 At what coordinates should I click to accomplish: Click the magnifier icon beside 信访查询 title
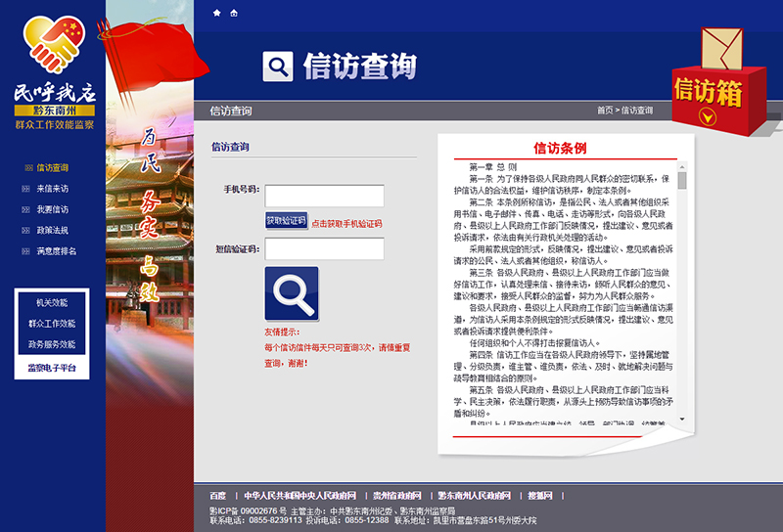point(278,66)
